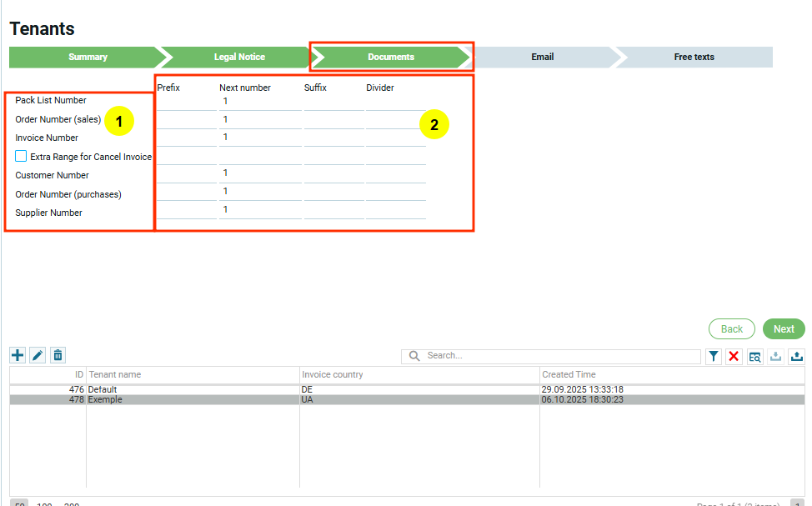
Task: Click the Invoice Number next number field
Action: click(259, 138)
